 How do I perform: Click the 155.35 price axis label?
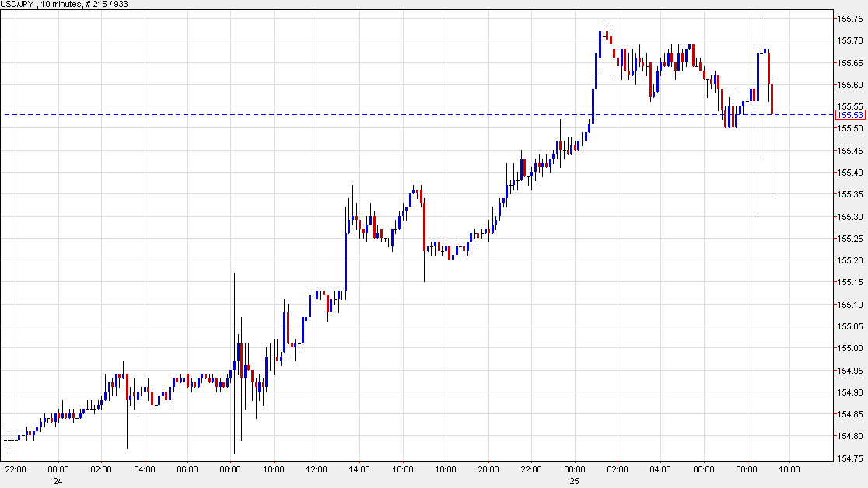(850, 194)
